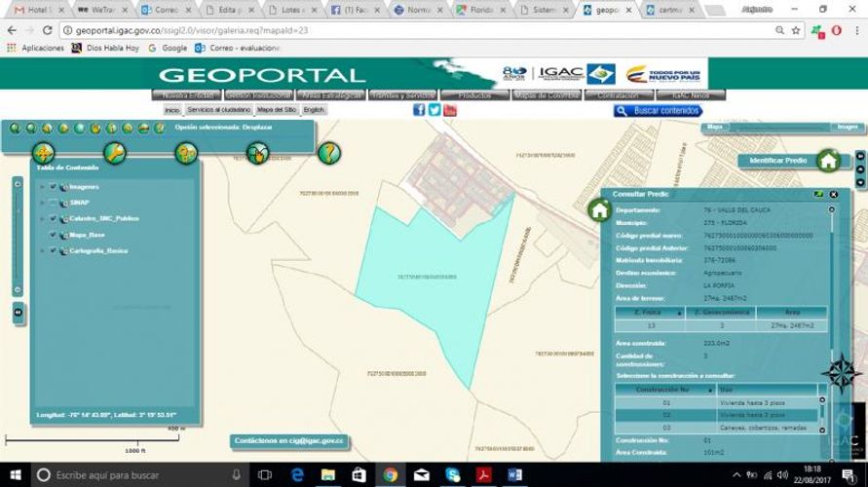Open the IGAC Twitter icon
Image resolution: width=868 pixels, height=487 pixels.
434,109
